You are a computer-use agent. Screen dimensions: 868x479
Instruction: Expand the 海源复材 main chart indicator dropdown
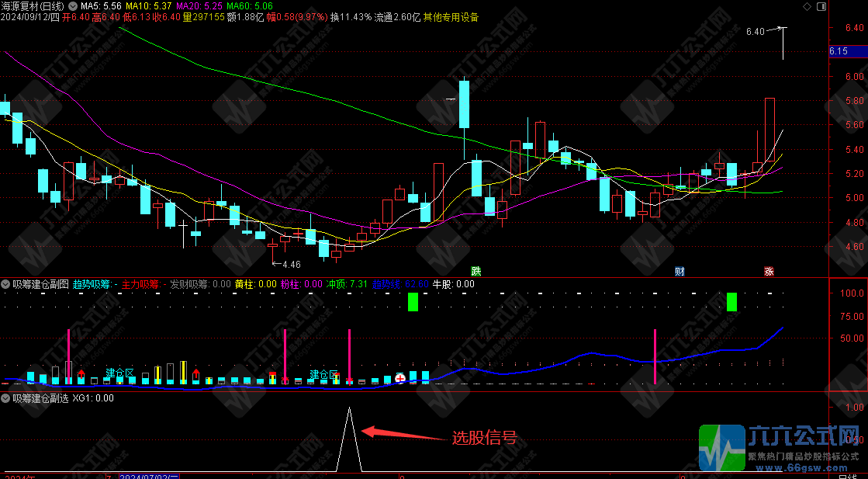click(74, 5)
